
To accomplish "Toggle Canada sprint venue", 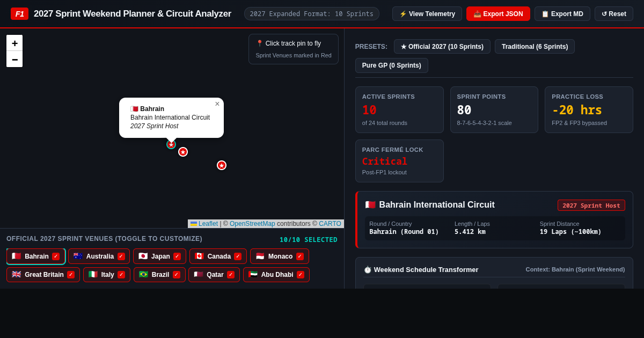I will pyautogui.click(x=218, y=256).
